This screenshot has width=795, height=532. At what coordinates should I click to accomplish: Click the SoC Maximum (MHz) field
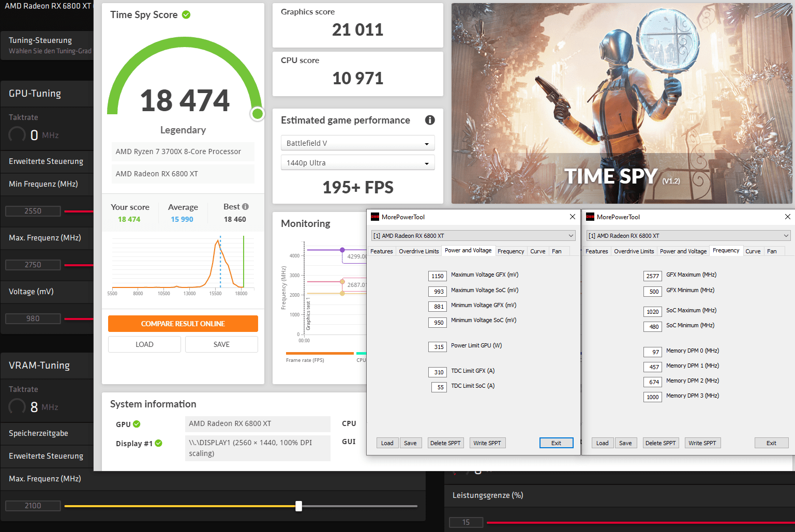point(653,312)
